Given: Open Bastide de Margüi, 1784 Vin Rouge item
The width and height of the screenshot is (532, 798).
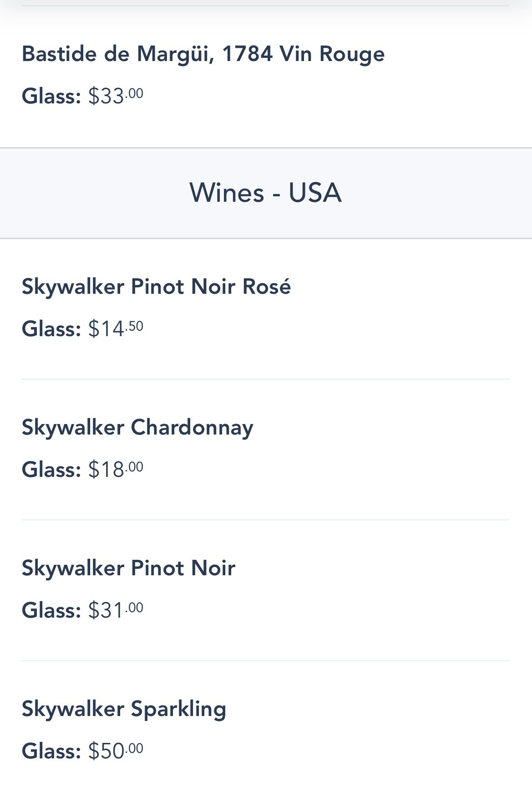Looking at the screenshot, I should pyautogui.click(x=203, y=54).
